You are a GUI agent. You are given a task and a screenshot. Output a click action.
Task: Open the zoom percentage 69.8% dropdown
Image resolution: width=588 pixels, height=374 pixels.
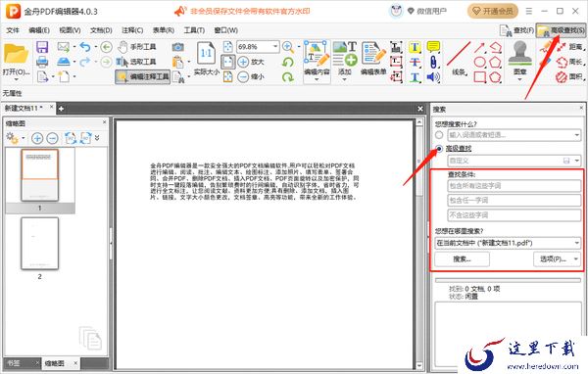[x=275, y=47]
